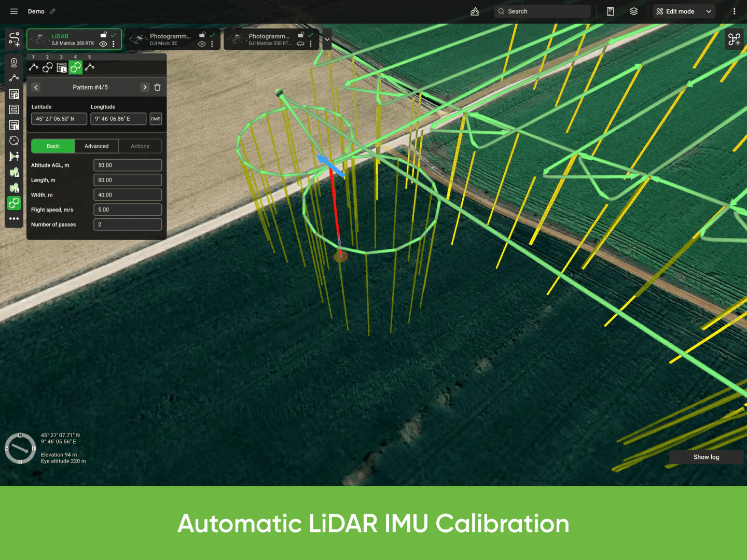Select route segment 2 icon
Image resolution: width=747 pixels, height=560 pixels.
pyautogui.click(x=48, y=67)
